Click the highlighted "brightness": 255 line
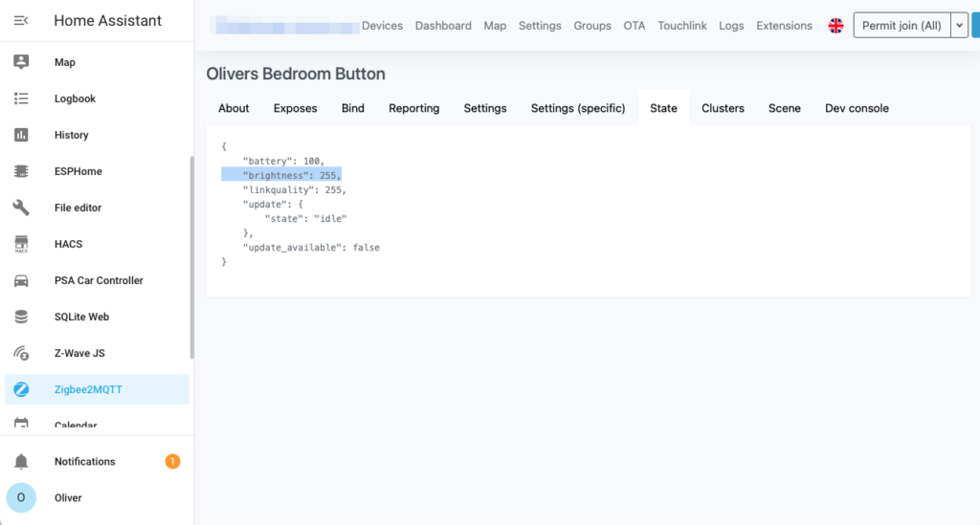Image resolution: width=980 pixels, height=525 pixels. coord(281,175)
